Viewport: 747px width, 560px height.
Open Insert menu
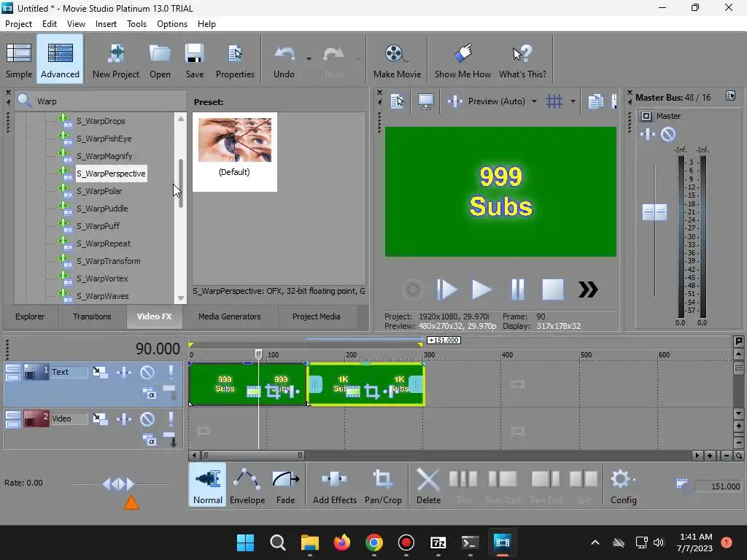[106, 24]
